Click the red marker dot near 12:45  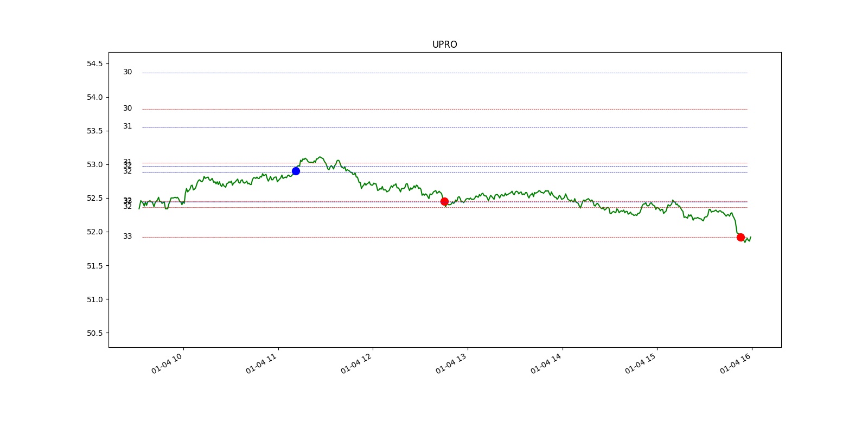[x=444, y=201]
